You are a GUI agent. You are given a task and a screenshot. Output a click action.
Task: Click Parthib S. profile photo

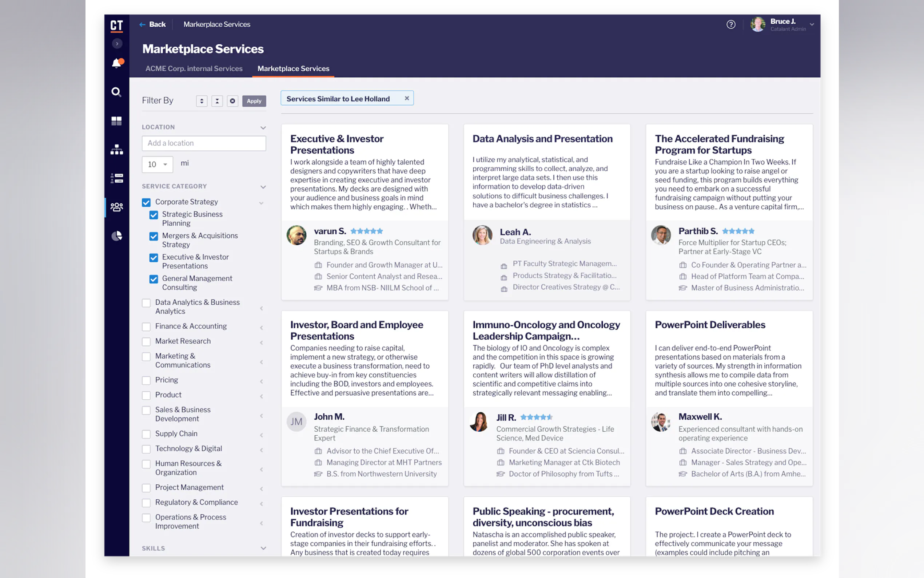tap(661, 235)
